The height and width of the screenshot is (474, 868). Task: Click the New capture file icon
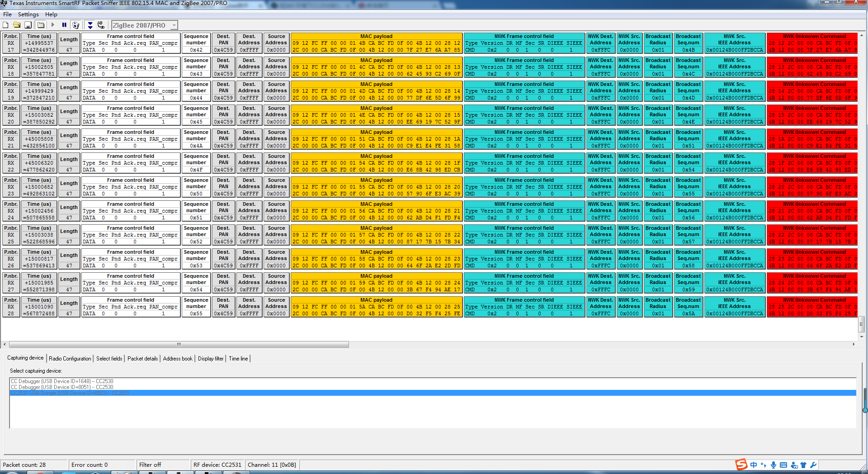(6, 25)
